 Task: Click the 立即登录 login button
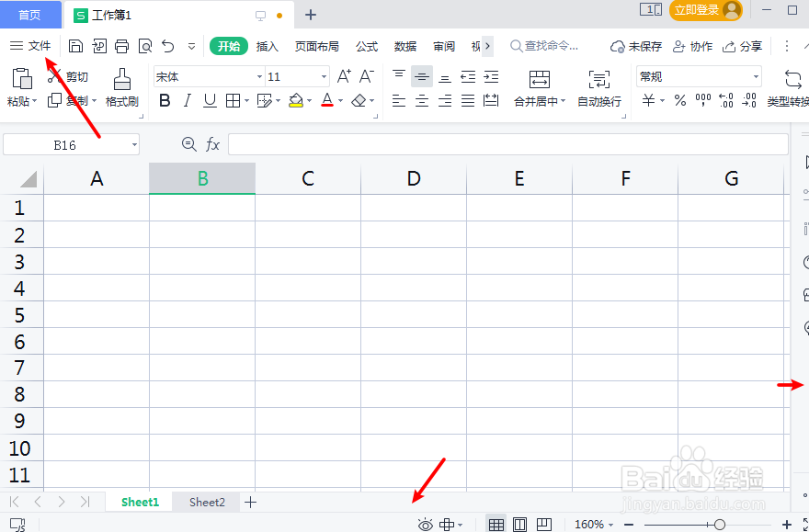pyautogui.click(x=705, y=10)
